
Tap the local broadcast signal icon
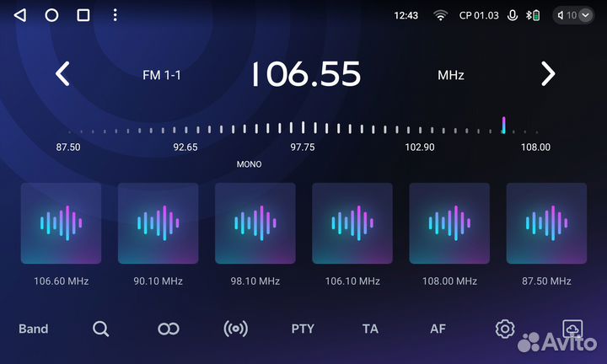coord(235,329)
